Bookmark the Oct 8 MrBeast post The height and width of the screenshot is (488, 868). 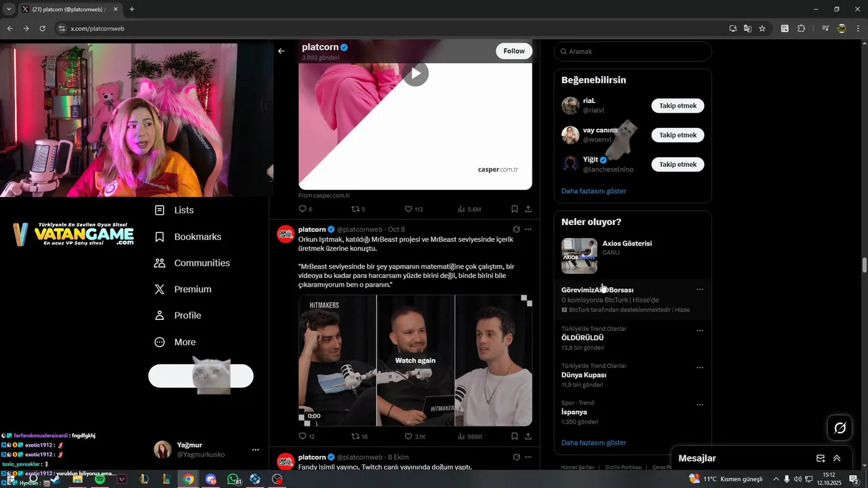pos(515,436)
